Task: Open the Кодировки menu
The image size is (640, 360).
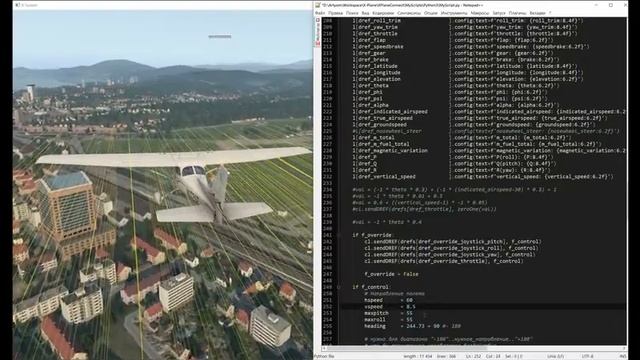Action: tap(383, 13)
